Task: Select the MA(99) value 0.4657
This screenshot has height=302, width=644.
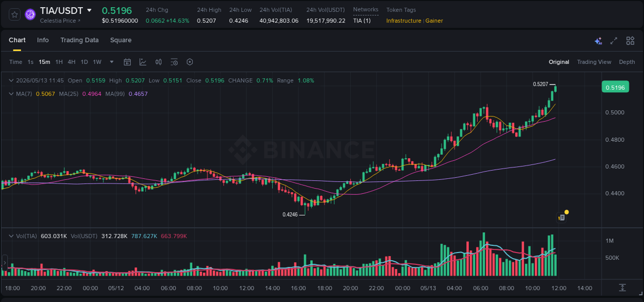Action: point(138,94)
